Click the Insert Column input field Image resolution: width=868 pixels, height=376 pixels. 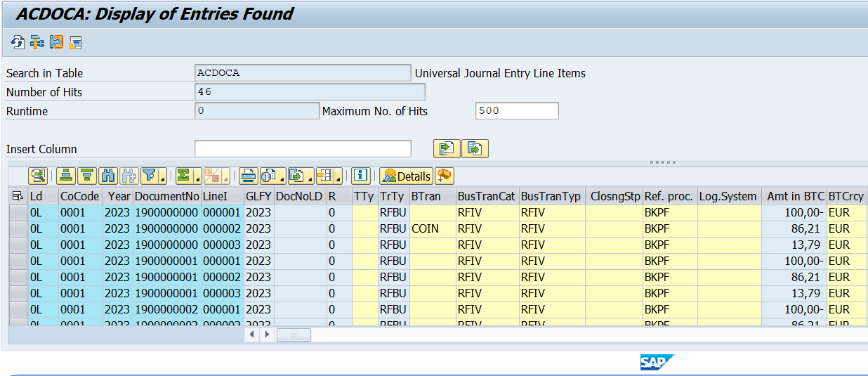(x=303, y=148)
